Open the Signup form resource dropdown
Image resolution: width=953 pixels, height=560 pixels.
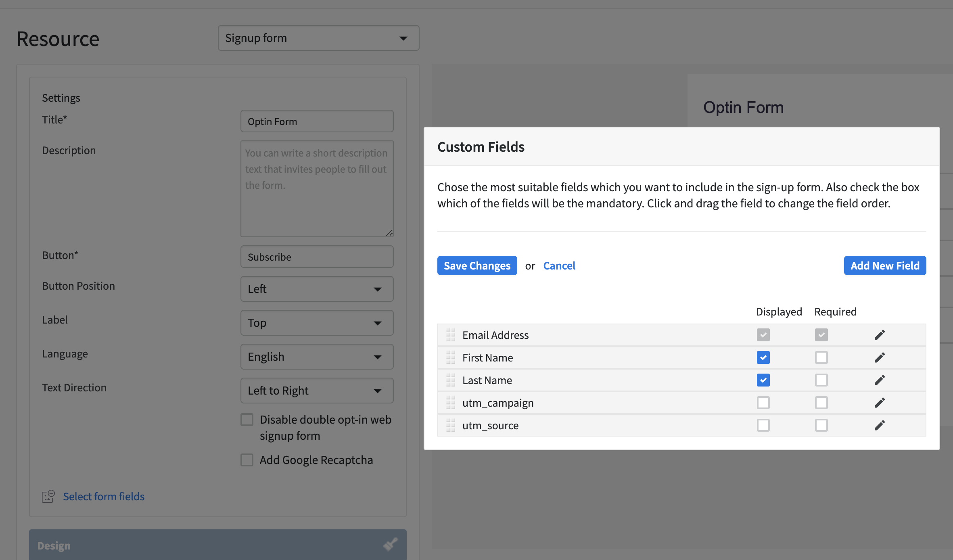[x=318, y=38]
